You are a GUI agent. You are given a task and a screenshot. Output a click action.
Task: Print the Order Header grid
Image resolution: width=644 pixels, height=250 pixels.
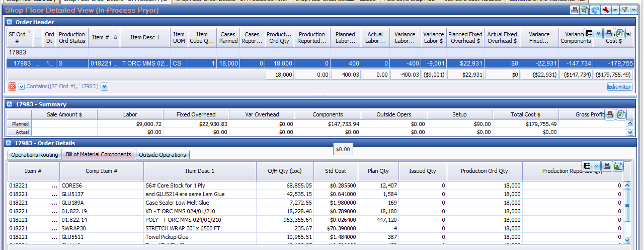coord(609,33)
